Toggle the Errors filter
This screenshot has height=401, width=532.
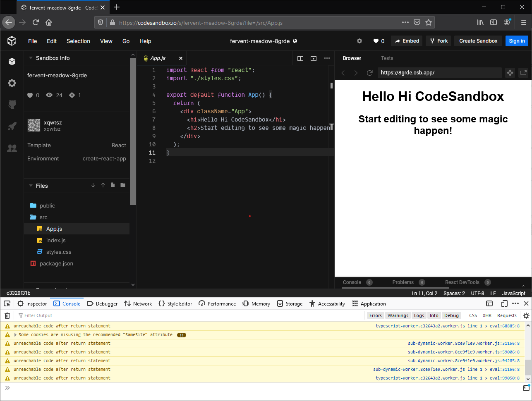[376, 315]
